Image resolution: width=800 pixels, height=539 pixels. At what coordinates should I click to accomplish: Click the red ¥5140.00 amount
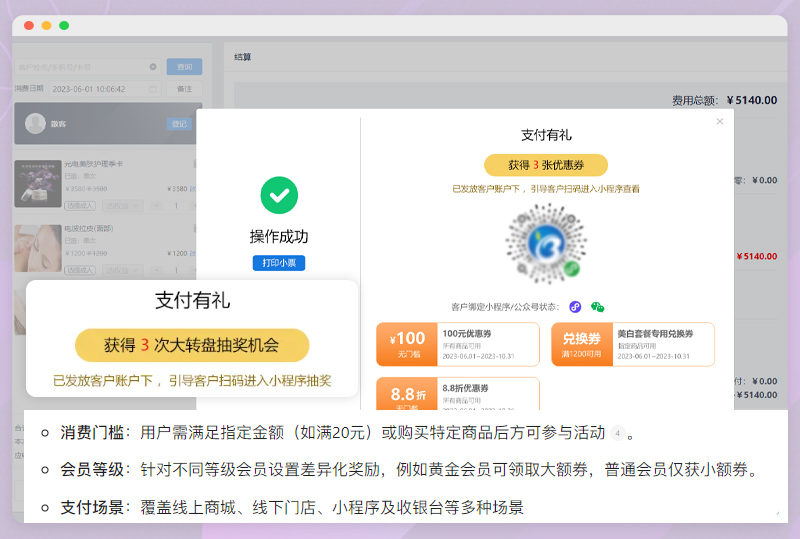tap(757, 256)
